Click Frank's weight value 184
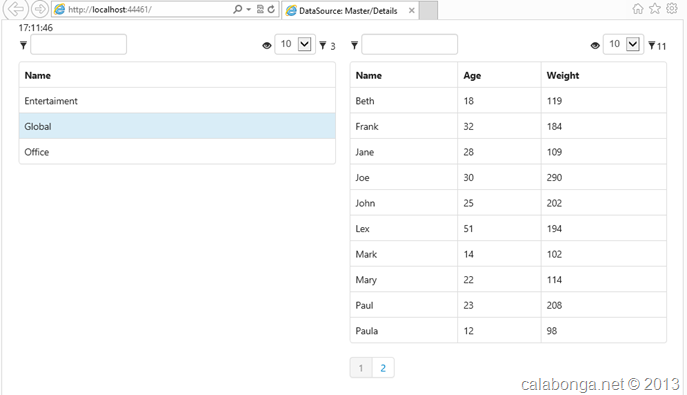Viewport: 687px width, 395px height. (554, 126)
